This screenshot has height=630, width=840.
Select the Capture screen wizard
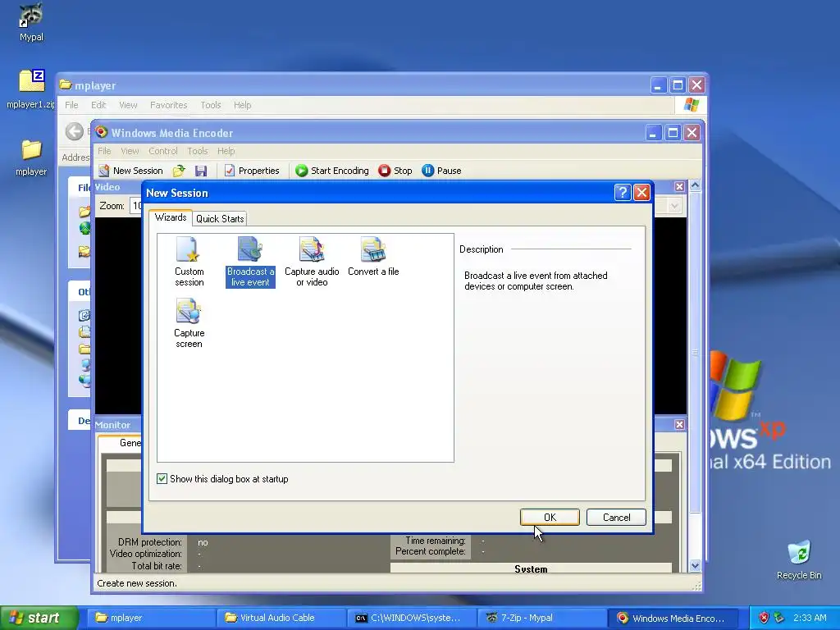pyautogui.click(x=189, y=323)
